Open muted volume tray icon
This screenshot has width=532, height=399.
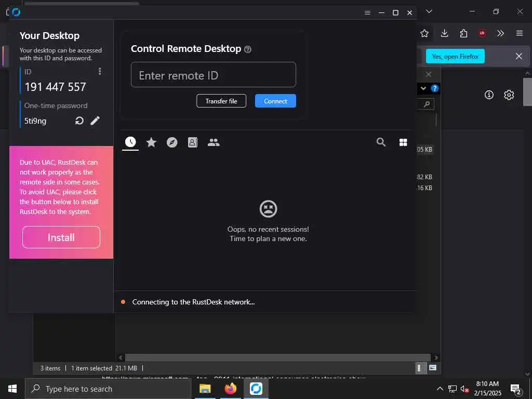[464, 389]
